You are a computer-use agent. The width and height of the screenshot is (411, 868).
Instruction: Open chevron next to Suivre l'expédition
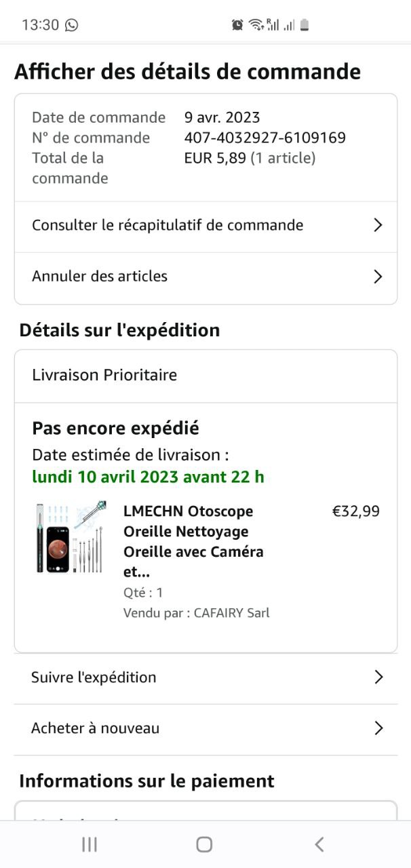pyautogui.click(x=378, y=677)
